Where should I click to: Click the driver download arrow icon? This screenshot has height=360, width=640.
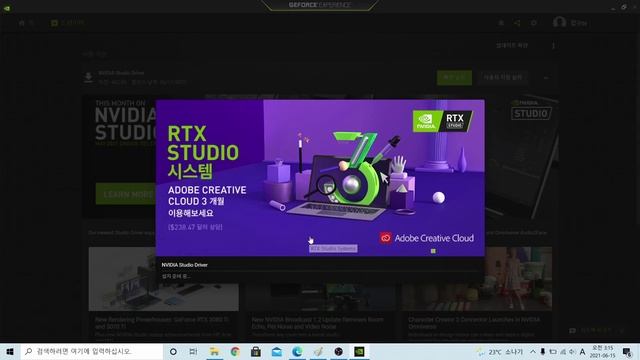pyautogui.click(x=88, y=77)
